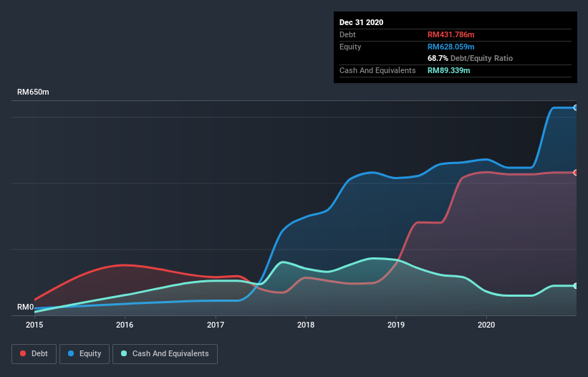Click the RM628.059m equity value
Image resolution: width=588 pixels, height=377 pixels.
point(450,47)
